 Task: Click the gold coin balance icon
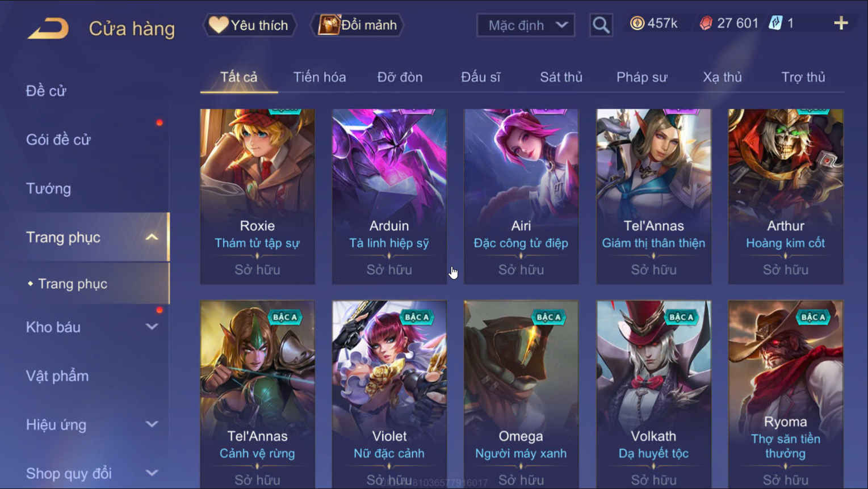(637, 23)
